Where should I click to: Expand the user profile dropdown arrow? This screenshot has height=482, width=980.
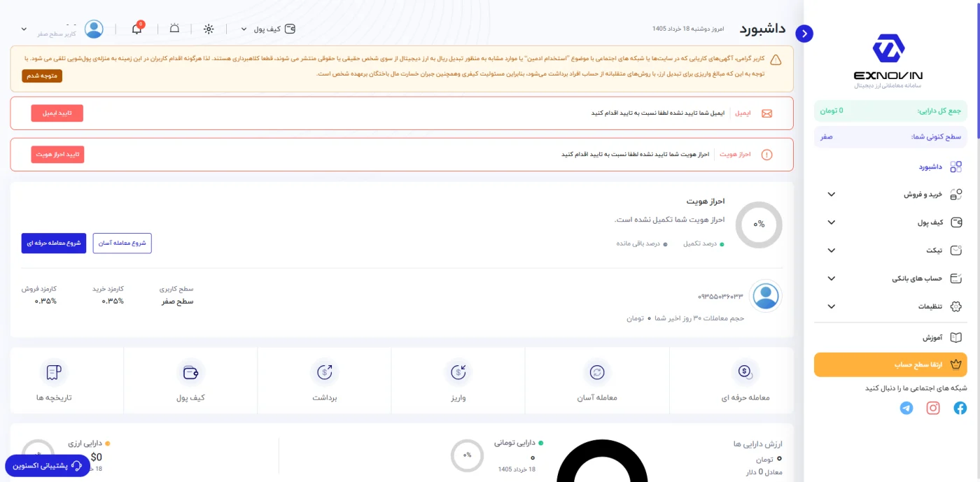click(x=24, y=29)
